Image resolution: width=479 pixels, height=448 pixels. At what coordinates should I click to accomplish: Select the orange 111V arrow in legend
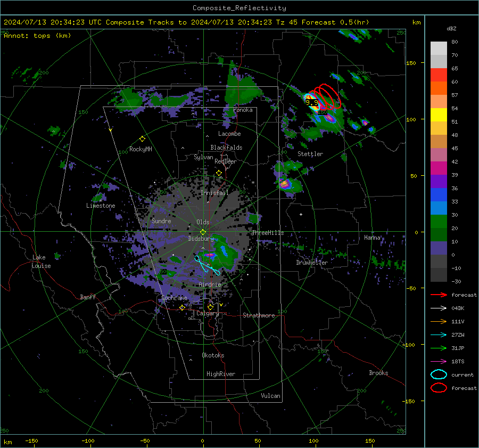point(439,321)
